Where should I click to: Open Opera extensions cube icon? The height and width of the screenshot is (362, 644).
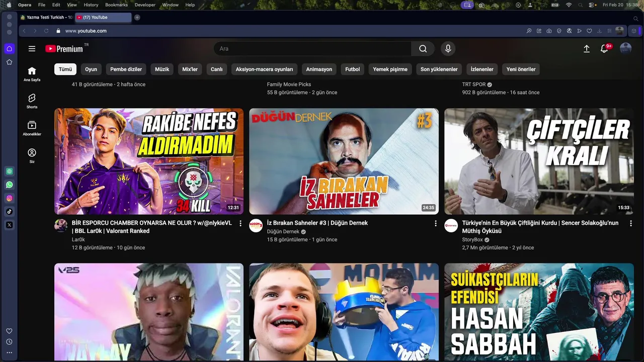tap(634, 31)
